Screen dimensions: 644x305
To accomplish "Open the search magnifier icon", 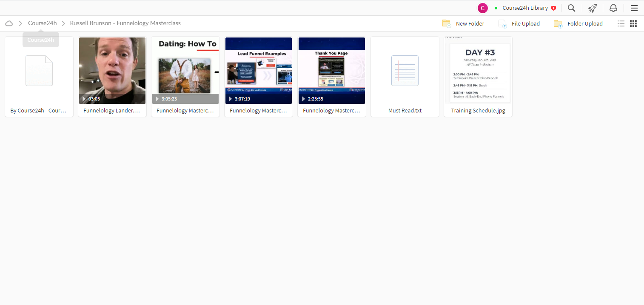I will [x=572, y=8].
